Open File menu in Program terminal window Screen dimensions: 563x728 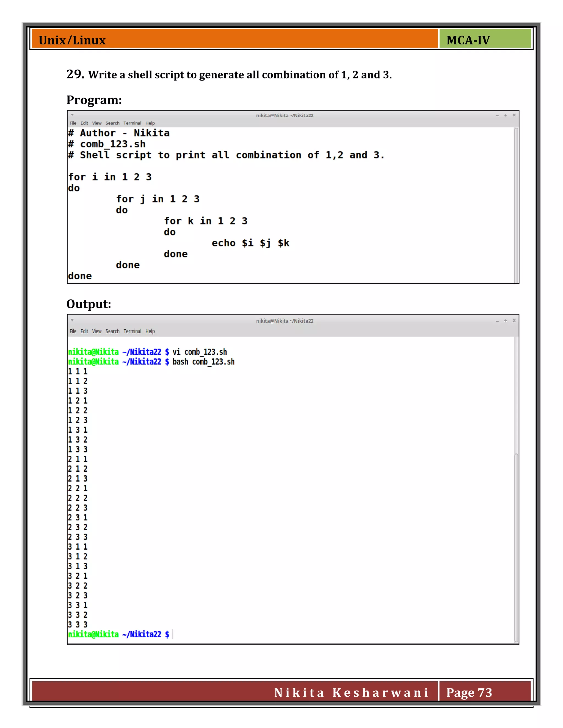(73, 123)
